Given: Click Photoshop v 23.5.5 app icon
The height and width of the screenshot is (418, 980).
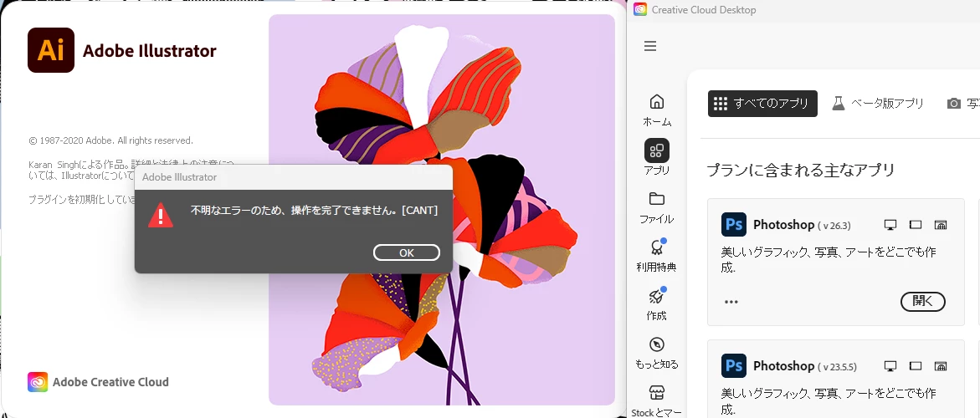Looking at the screenshot, I should pyautogui.click(x=734, y=365).
